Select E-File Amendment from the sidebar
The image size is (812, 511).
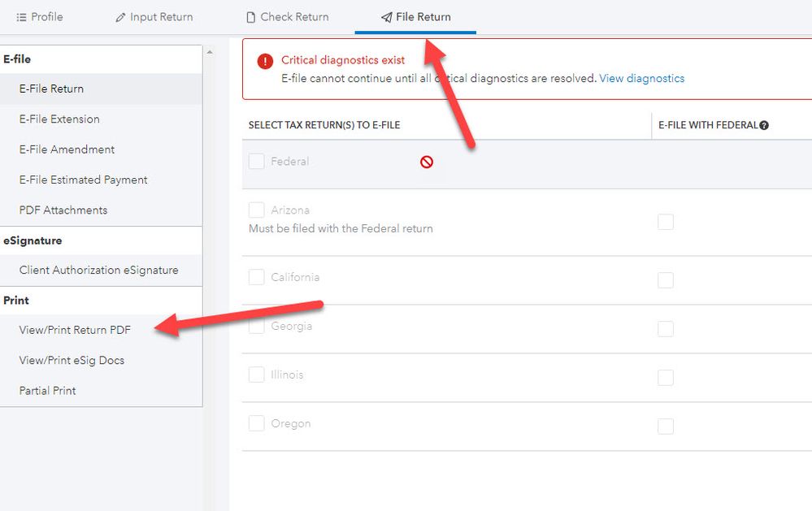click(67, 149)
